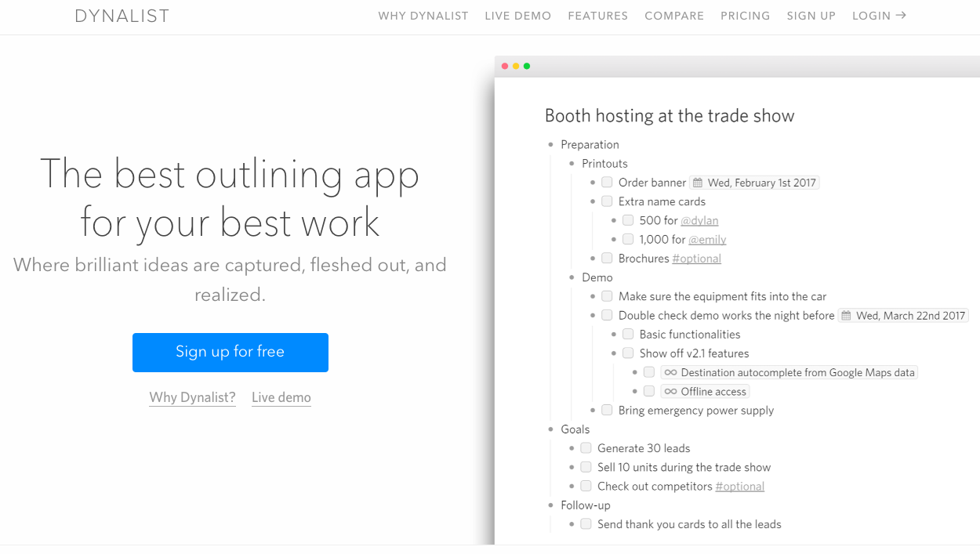The height and width of the screenshot is (554, 980).
Task: Collapse the Demo bullet node
Action: click(x=572, y=277)
